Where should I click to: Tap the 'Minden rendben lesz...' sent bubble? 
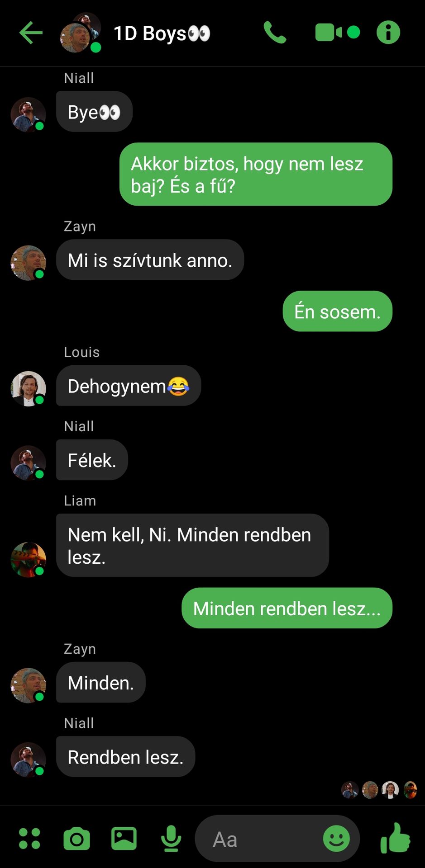[287, 608]
